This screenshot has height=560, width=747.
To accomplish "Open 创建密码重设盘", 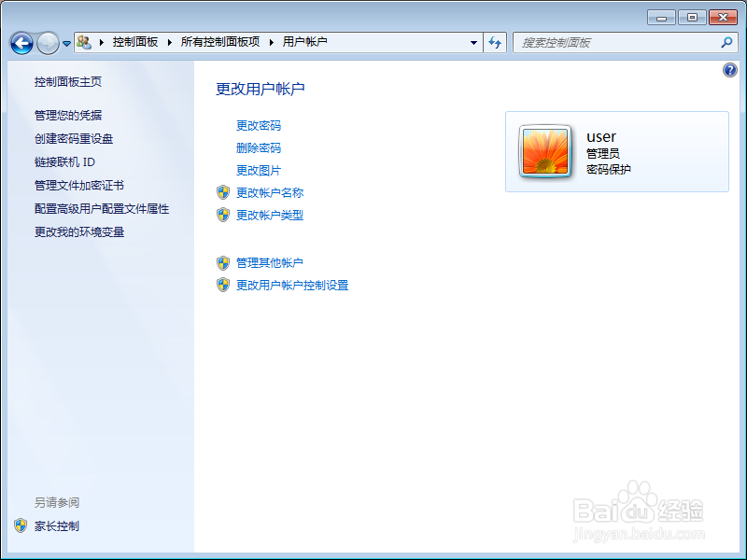I will coord(74,138).
